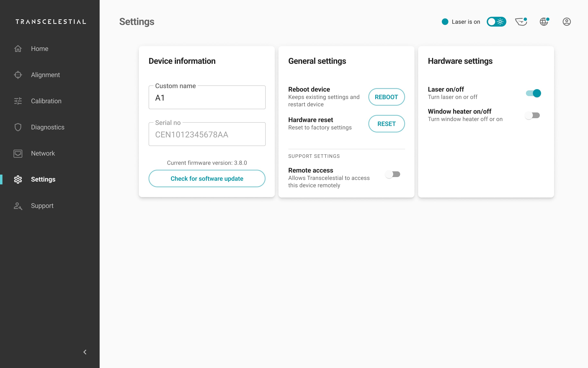Click the Serial no field

(207, 134)
